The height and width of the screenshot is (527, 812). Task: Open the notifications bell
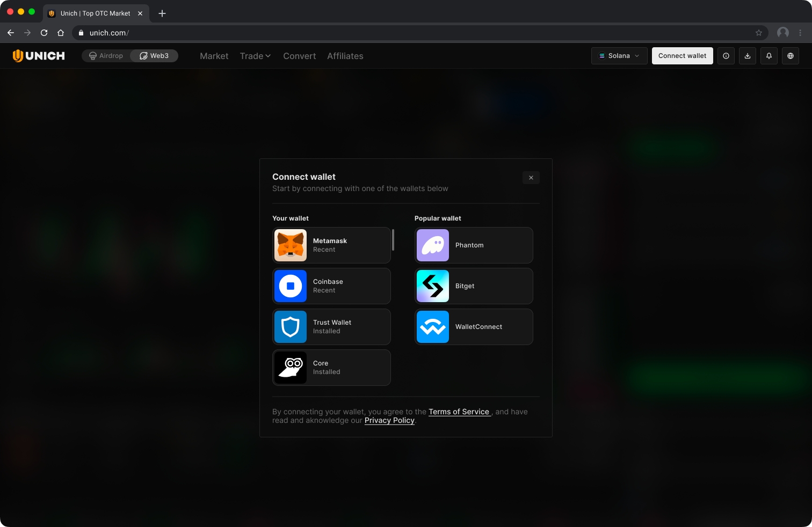click(x=769, y=56)
